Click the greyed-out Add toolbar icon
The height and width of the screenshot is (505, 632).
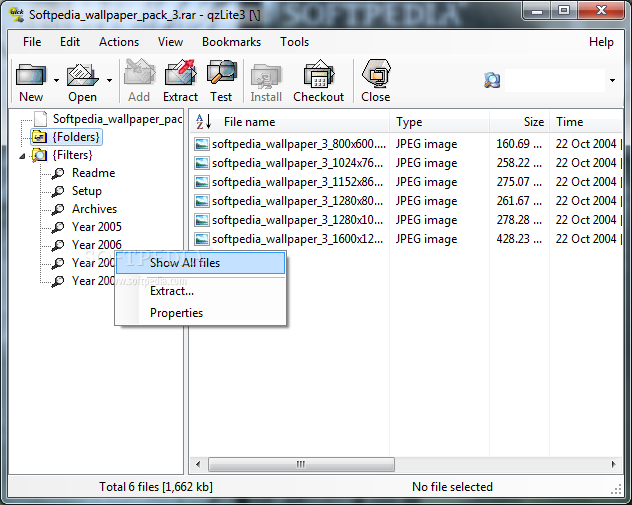pos(139,73)
